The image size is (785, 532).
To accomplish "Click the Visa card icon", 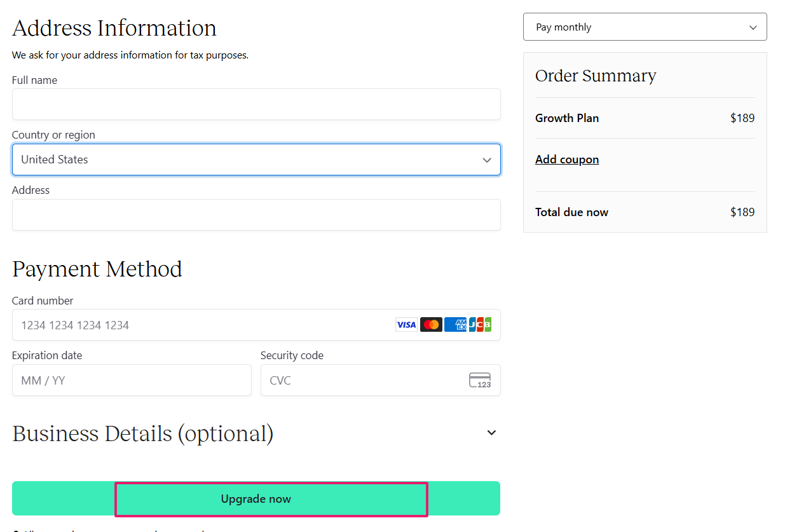I will pyautogui.click(x=406, y=325).
